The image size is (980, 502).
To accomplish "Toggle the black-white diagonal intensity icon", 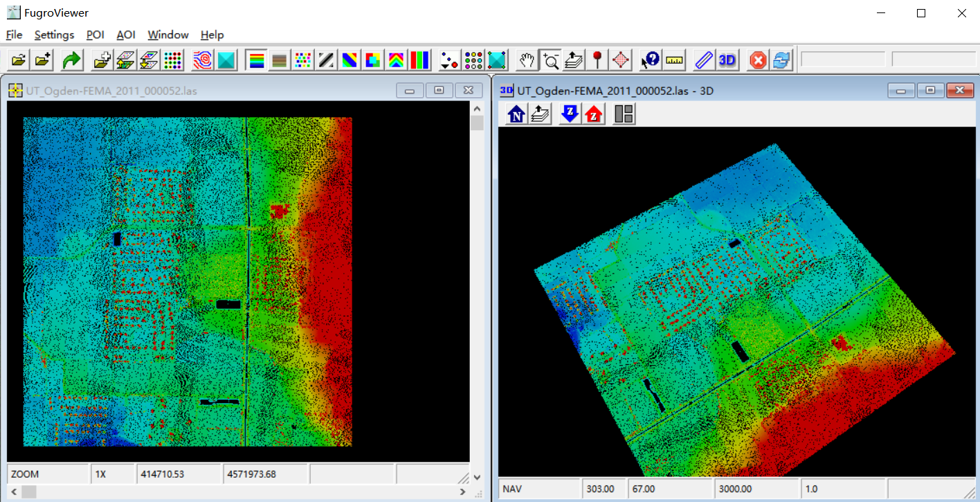I will coord(326,60).
